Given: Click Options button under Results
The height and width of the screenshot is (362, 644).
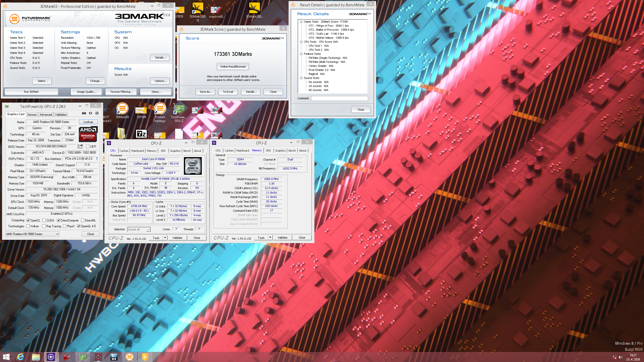Looking at the screenshot, I should coord(160,81).
